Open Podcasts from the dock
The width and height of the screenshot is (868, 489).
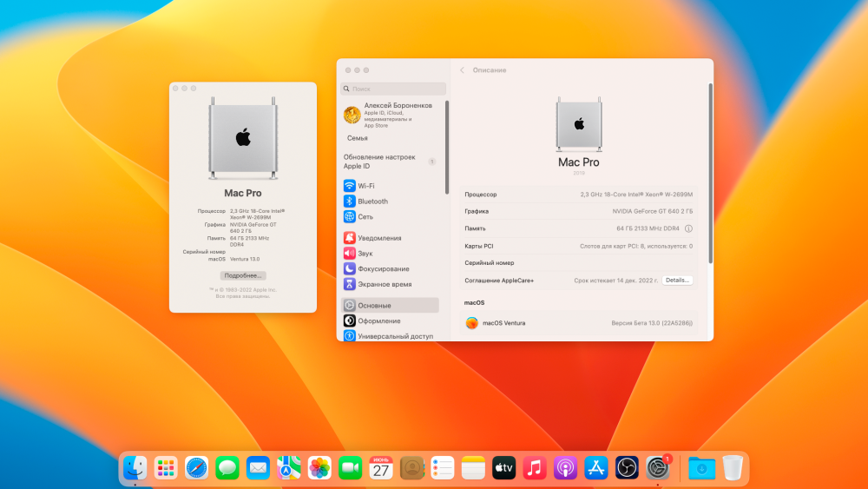pos(565,468)
